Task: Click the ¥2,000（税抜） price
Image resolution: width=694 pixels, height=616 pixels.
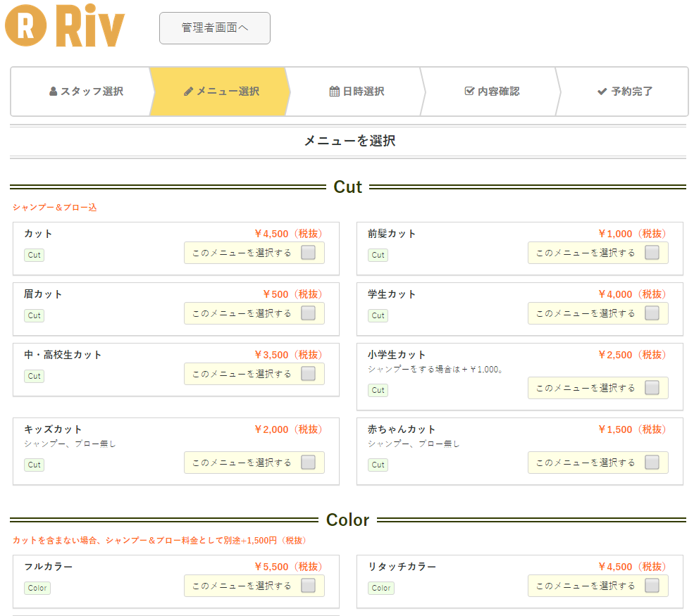Action: pos(289,430)
